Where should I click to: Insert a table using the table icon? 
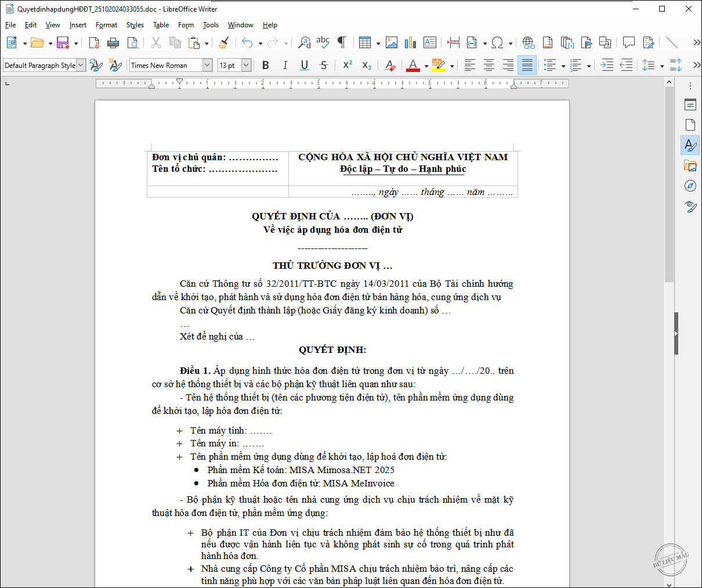click(365, 42)
